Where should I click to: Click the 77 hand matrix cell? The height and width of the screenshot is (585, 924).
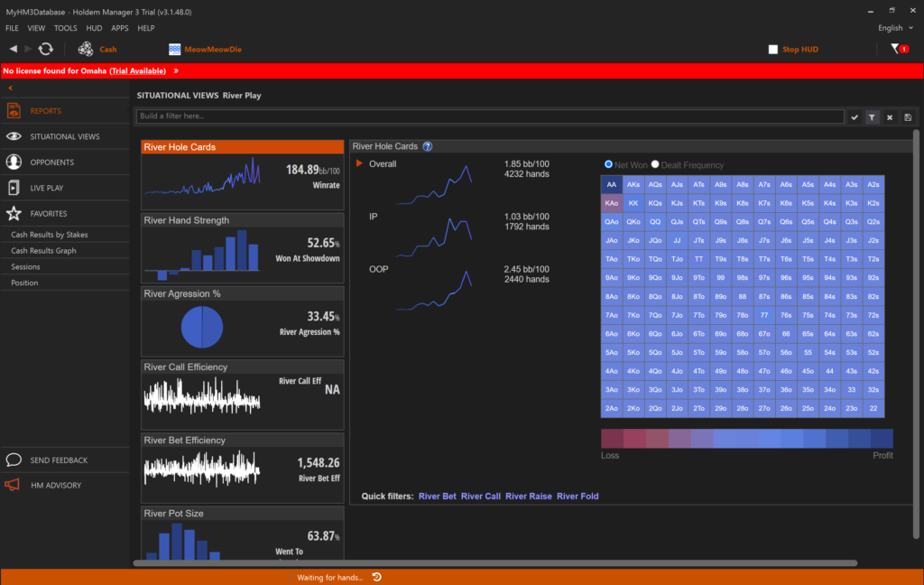pyautogui.click(x=764, y=315)
